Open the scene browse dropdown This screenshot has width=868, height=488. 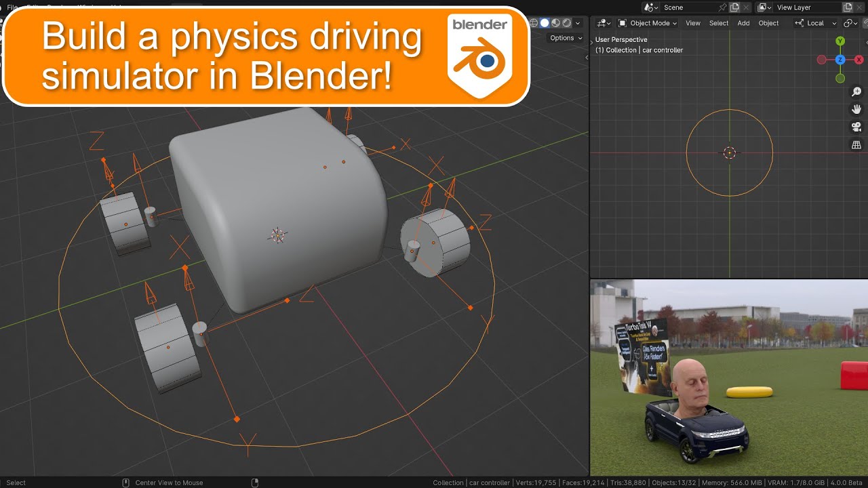[651, 7]
